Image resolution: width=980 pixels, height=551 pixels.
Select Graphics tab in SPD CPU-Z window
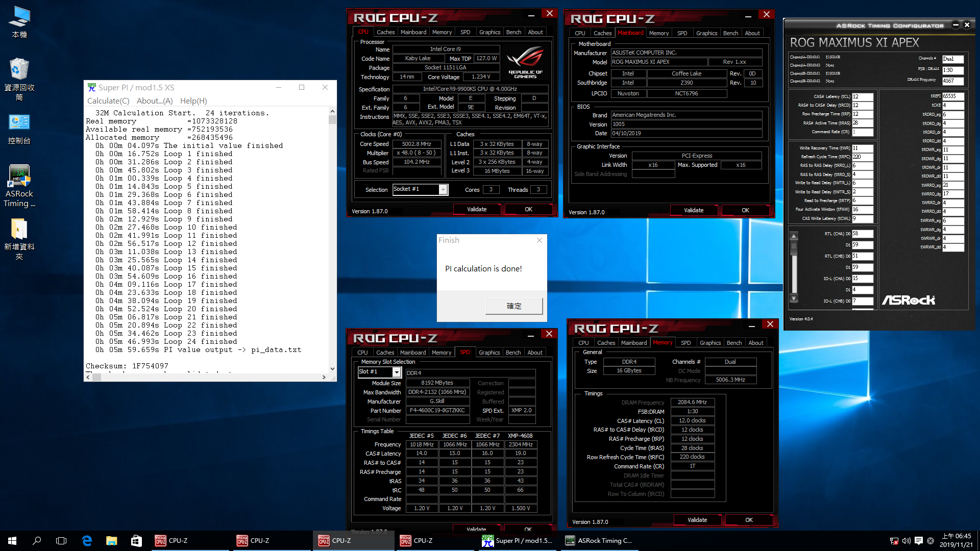(x=489, y=353)
